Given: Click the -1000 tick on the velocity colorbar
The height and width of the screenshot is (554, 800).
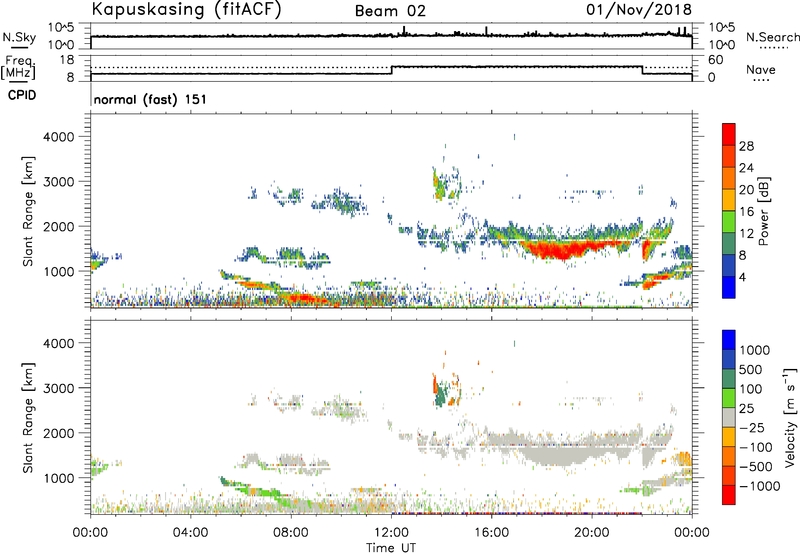Looking at the screenshot, I should coord(760,486).
